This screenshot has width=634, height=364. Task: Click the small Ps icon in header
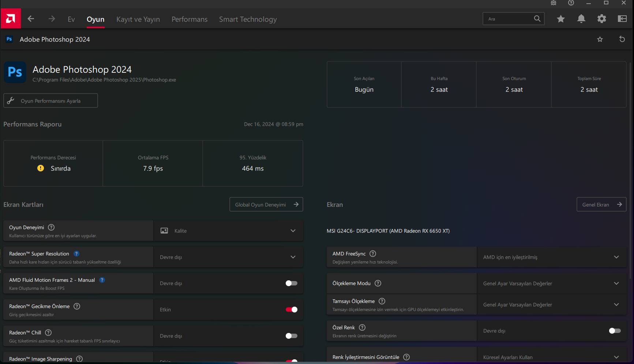click(10, 39)
